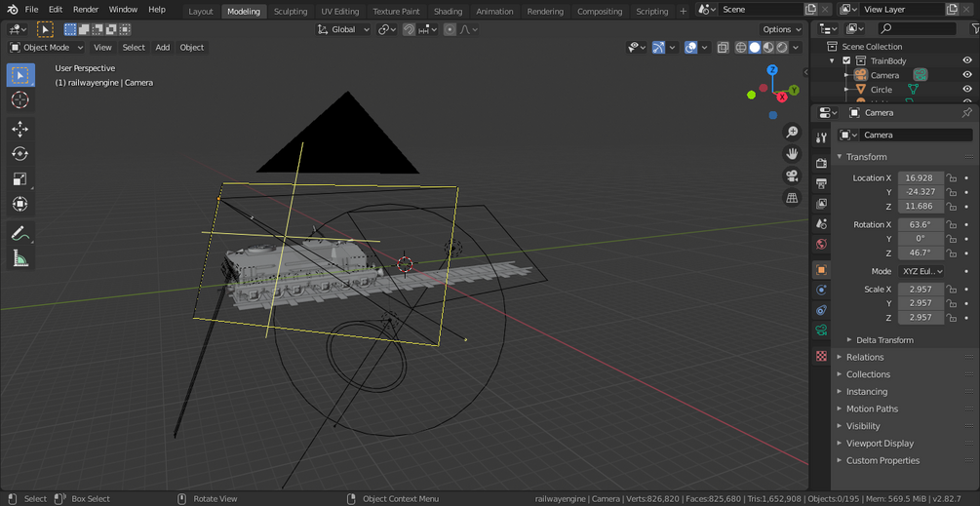Click the Pan view hand icon
This screenshot has width=980, height=506.
coord(793,154)
